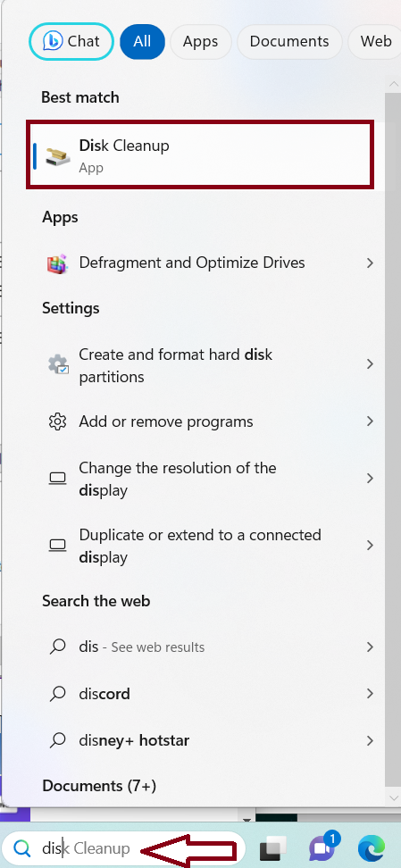The height and width of the screenshot is (868, 401).
Task: Expand the disney+ hotstar result arrow
Action: point(370,740)
